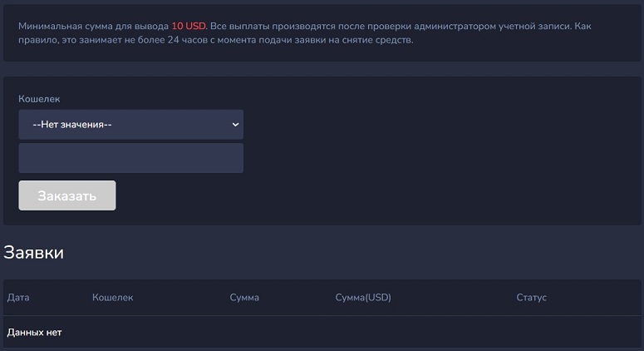Click the Кошелек label above the dropdown

click(x=39, y=99)
